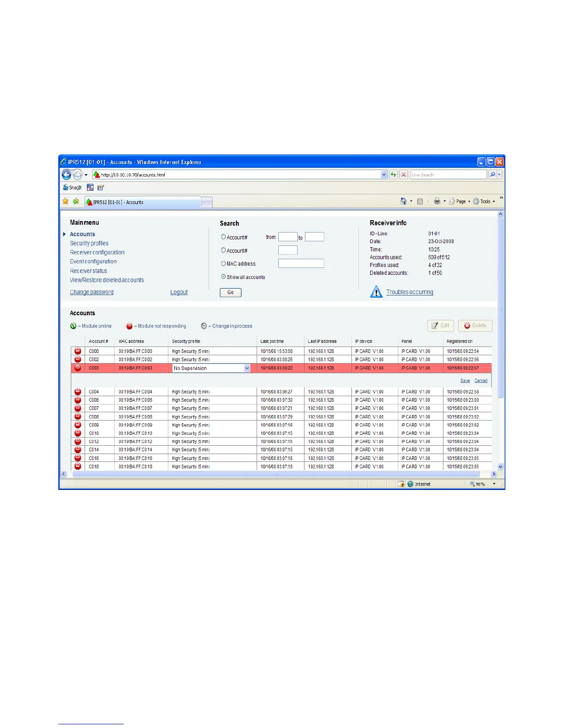563x728 pixels.
Task: Click the Edit account button
Action: (x=441, y=325)
